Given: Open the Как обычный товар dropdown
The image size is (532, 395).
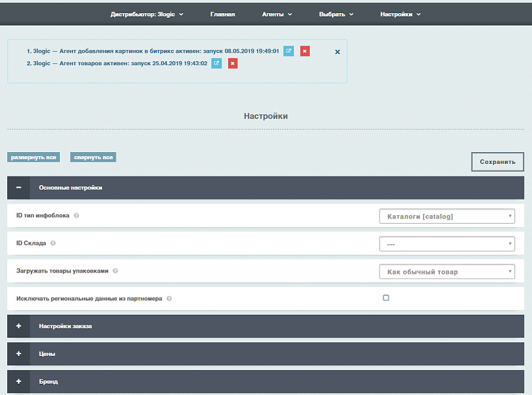Looking at the screenshot, I should [x=447, y=271].
